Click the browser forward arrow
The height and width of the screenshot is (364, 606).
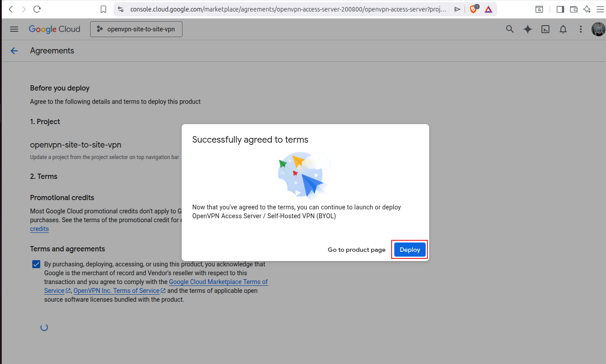click(x=24, y=9)
